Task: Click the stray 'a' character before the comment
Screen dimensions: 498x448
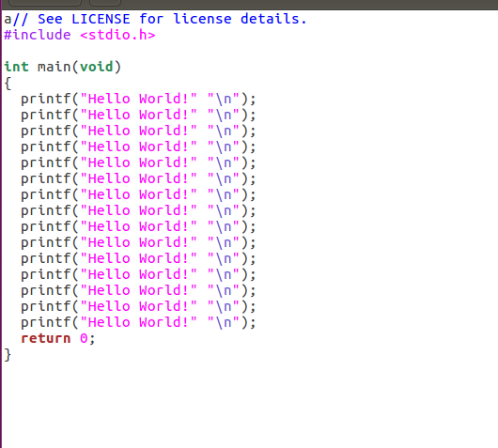Action: pyautogui.click(x=8, y=19)
